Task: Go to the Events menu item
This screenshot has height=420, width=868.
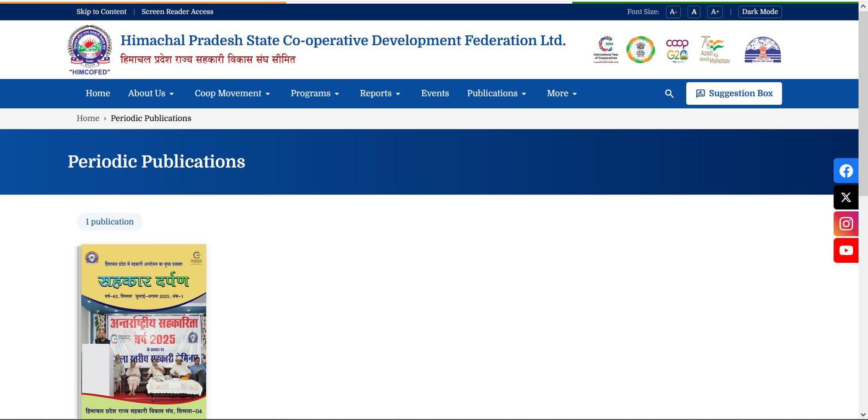Action: [x=435, y=94]
